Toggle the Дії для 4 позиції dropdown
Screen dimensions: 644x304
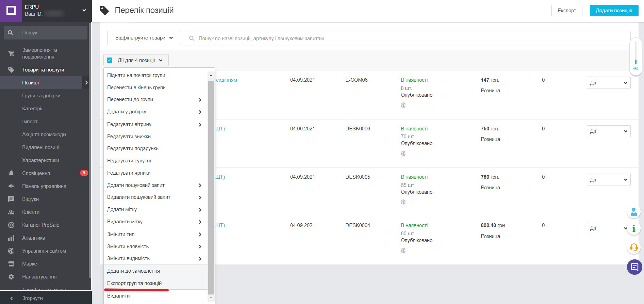[x=136, y=60]
